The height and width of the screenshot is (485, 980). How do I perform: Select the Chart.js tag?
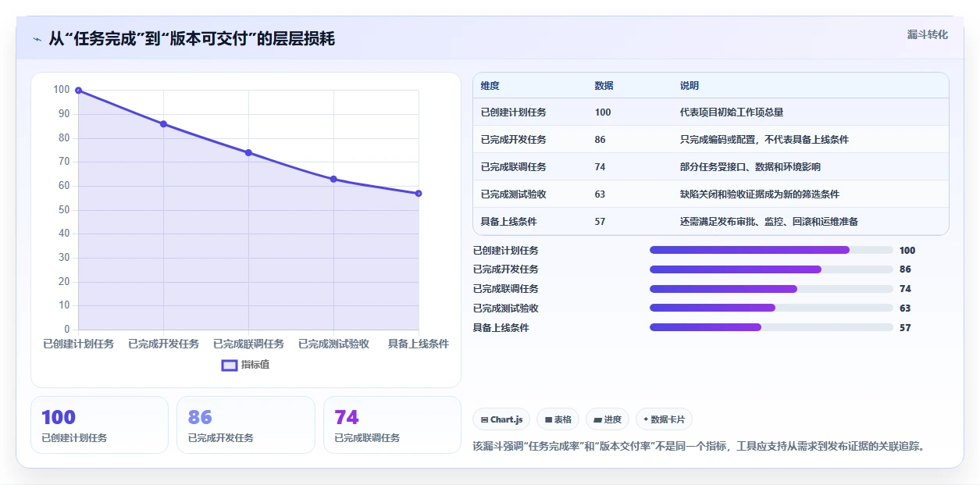501,419
